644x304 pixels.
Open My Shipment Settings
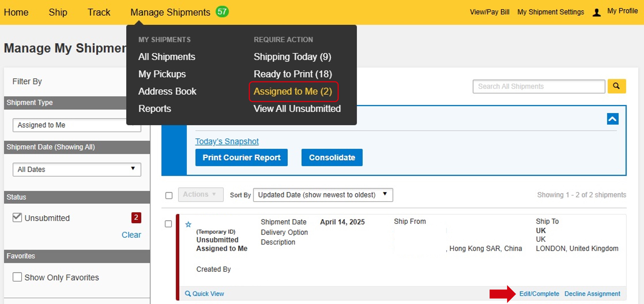pos(550,12)
